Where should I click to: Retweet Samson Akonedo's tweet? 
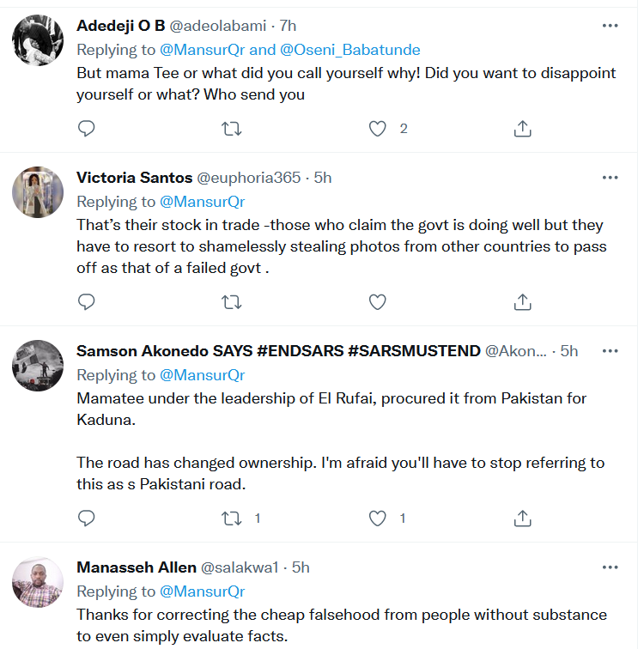[232, 519]
